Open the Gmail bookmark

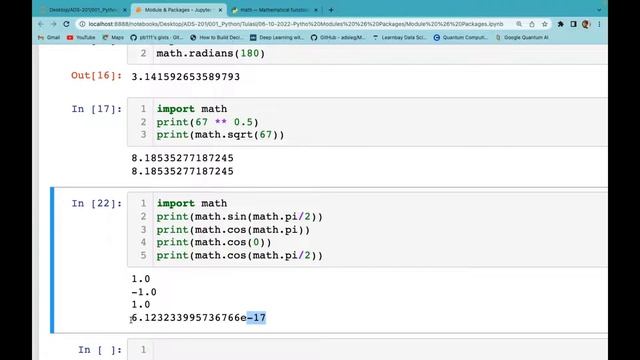coord(49,37)
